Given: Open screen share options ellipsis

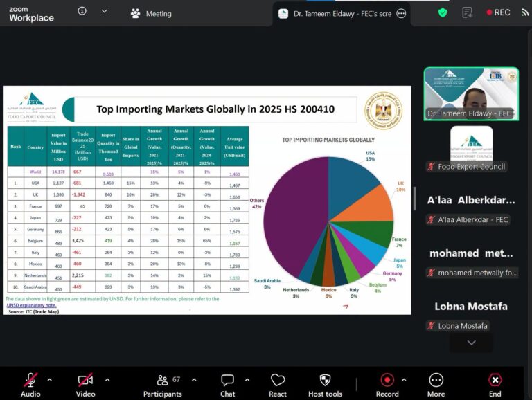Looking at the screenshot, I should tap(401, 14).
